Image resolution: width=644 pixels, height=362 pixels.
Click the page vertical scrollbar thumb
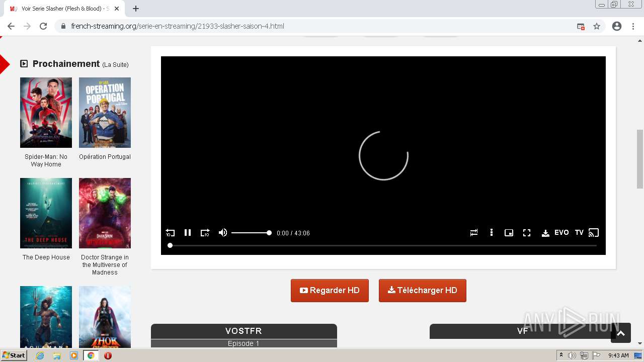coord(640,159)
